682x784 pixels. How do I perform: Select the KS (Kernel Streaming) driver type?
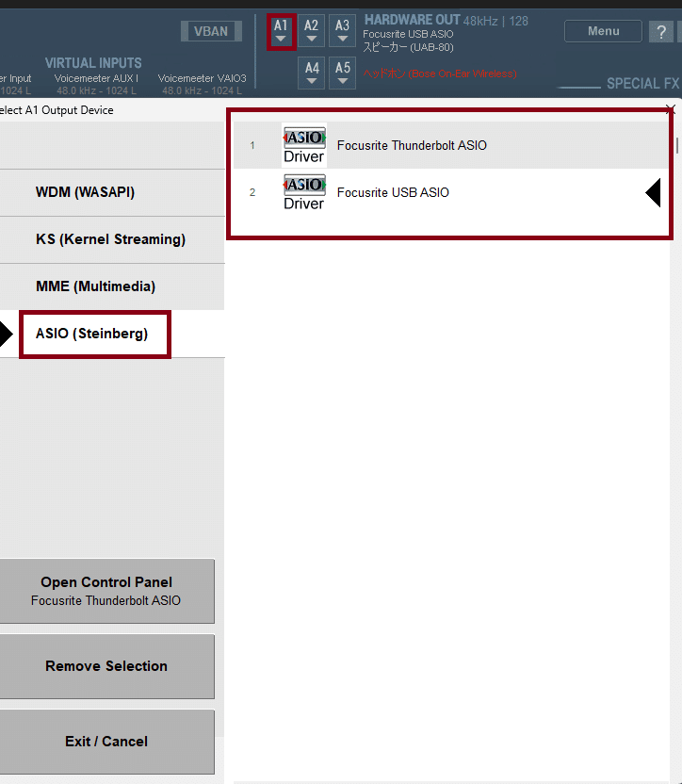point(112,239)
